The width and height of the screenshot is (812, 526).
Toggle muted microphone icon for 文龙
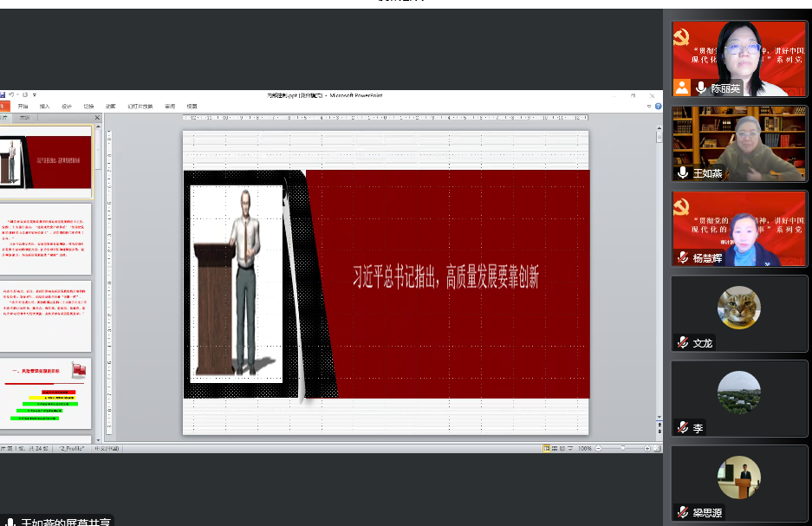683,343
